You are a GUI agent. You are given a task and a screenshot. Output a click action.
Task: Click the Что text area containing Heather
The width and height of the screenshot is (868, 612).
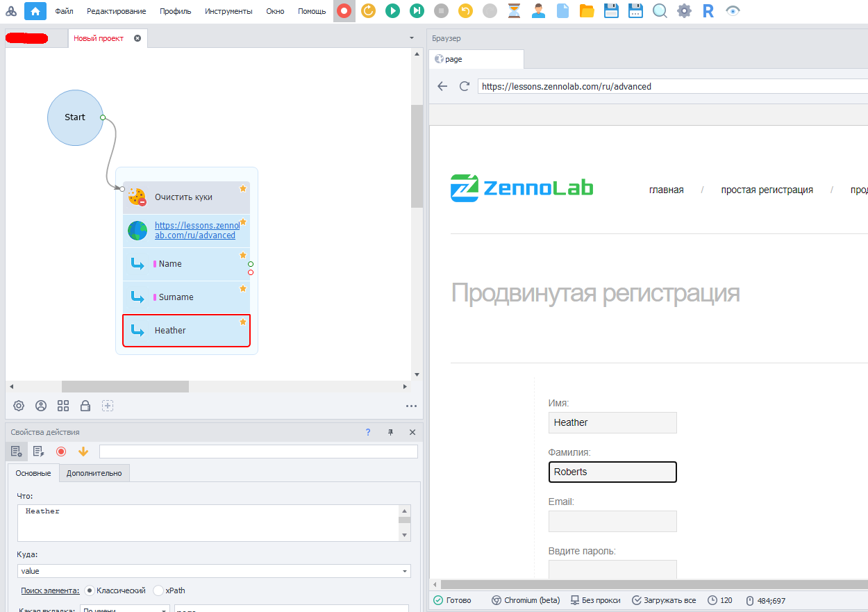tap(208, 522)
